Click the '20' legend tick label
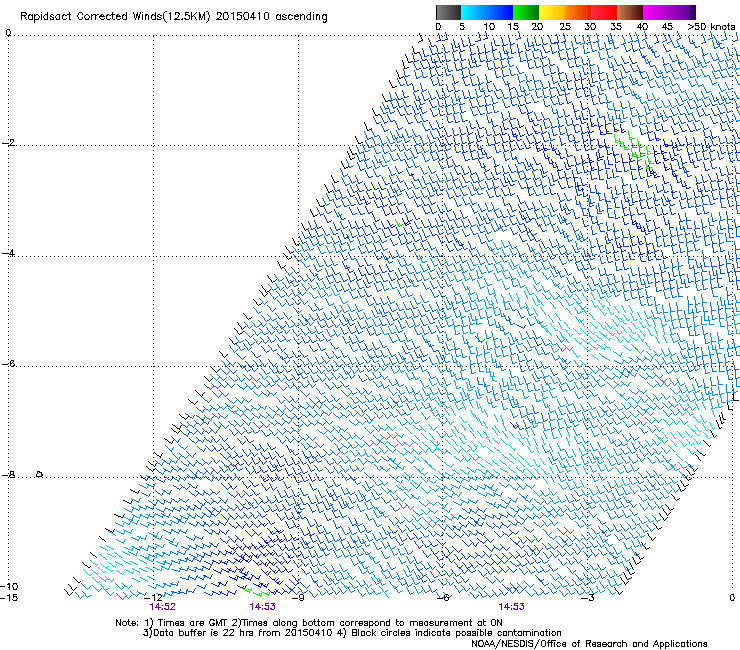Viewport: 740px width, 650px height. tap(537, 27)
